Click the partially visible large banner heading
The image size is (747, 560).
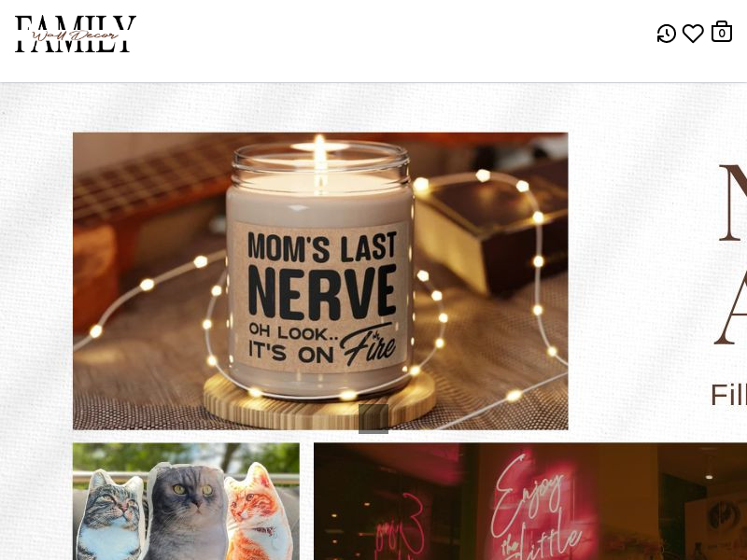tap(731, 252)
